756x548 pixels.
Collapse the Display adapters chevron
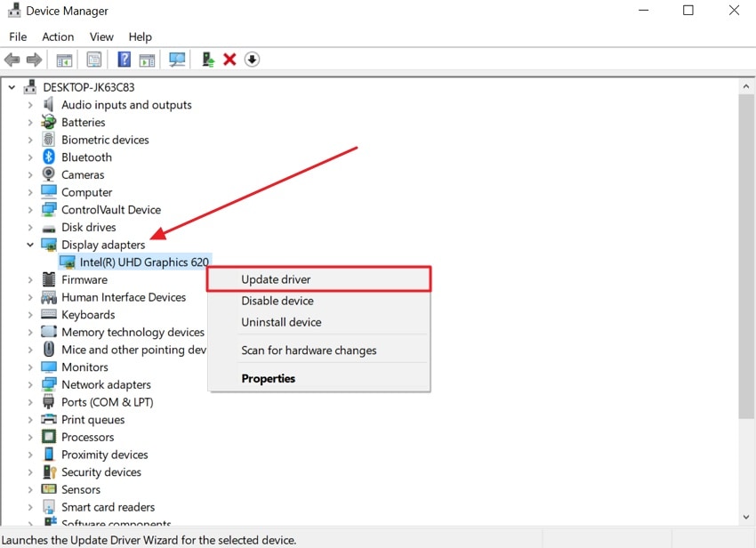click(30, 245)
